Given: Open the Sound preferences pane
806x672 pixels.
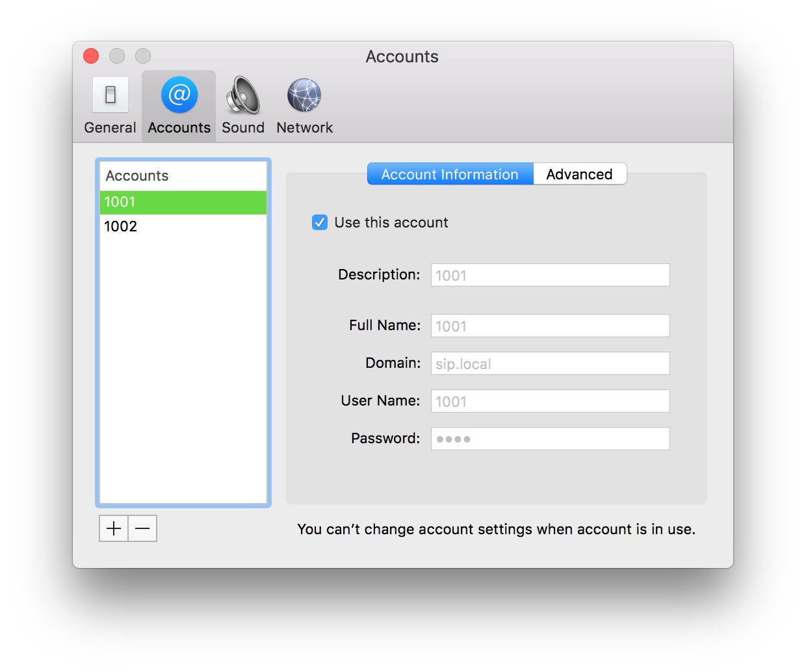Looking at the screenshot, I should [x=243, y=106].
